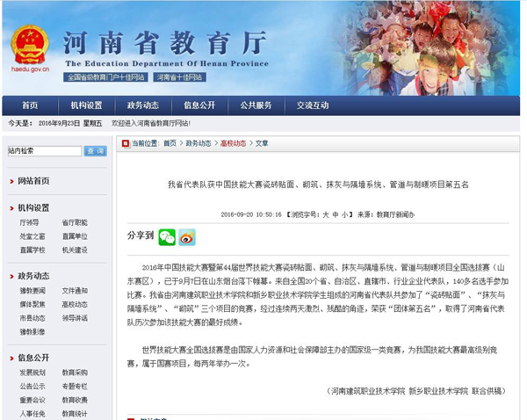The height and width of the screenshot is (420, 527).
Task: Open 高校动态 breadcrumb link
Action: [x=233, y=143]
